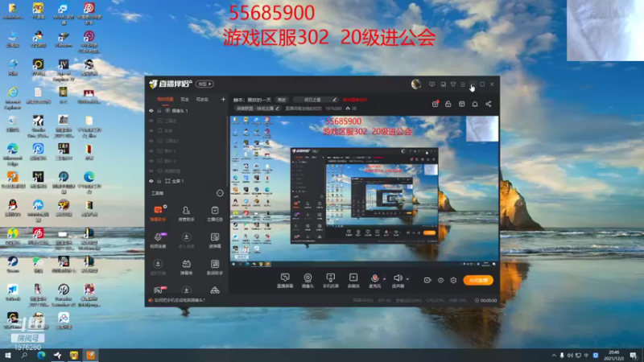Open the 歌词助手 tool
This screenshot has width=644, height=362.
click(x=214, y=267)
